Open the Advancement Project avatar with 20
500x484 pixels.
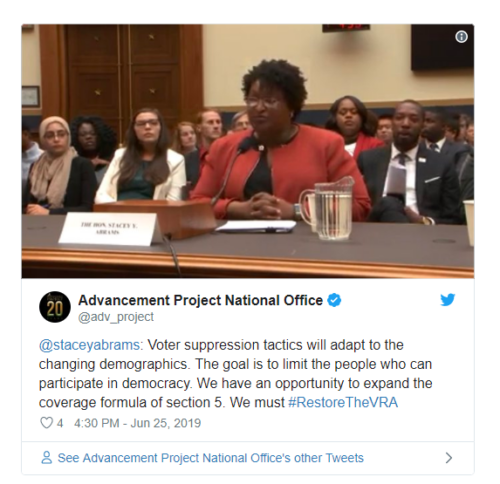pos(55,307)
